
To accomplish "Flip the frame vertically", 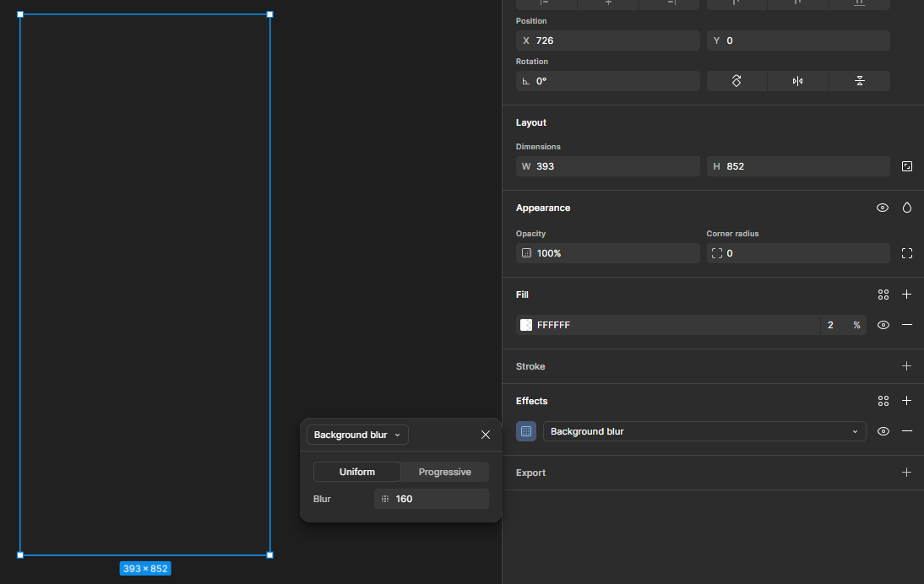I will tap(859, 81).
